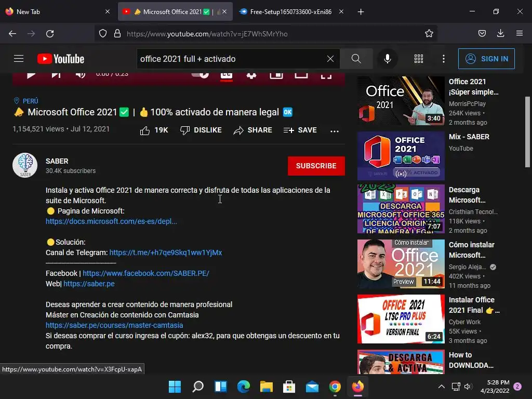Open facebook.com/SABER.PE link

click(x=146, y=273)
